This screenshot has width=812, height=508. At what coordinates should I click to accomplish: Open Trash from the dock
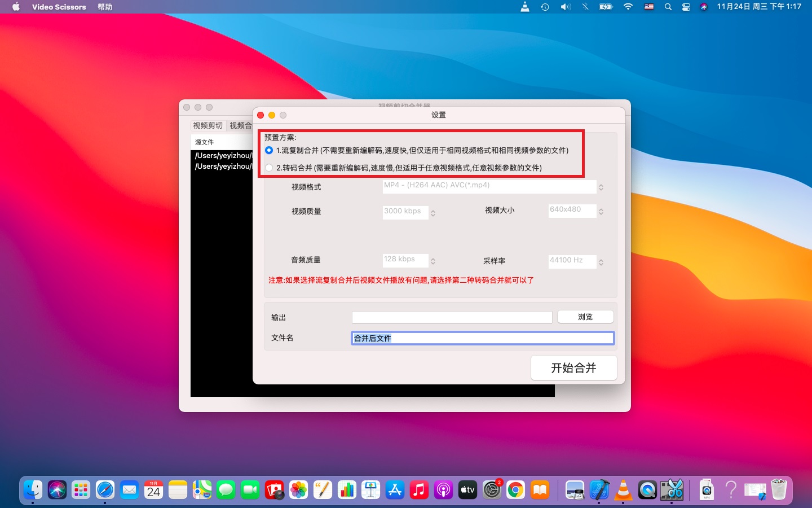(x=779, y=490)
